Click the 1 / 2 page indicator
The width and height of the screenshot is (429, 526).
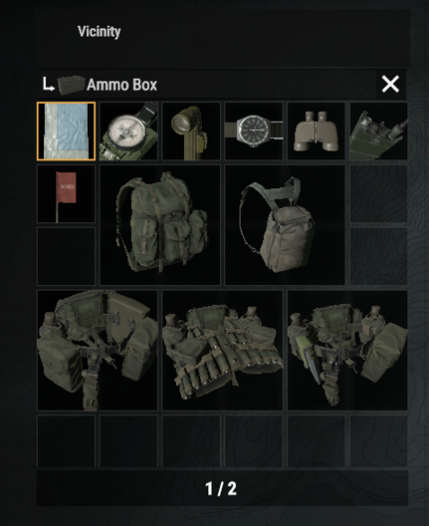coord(221,488)
